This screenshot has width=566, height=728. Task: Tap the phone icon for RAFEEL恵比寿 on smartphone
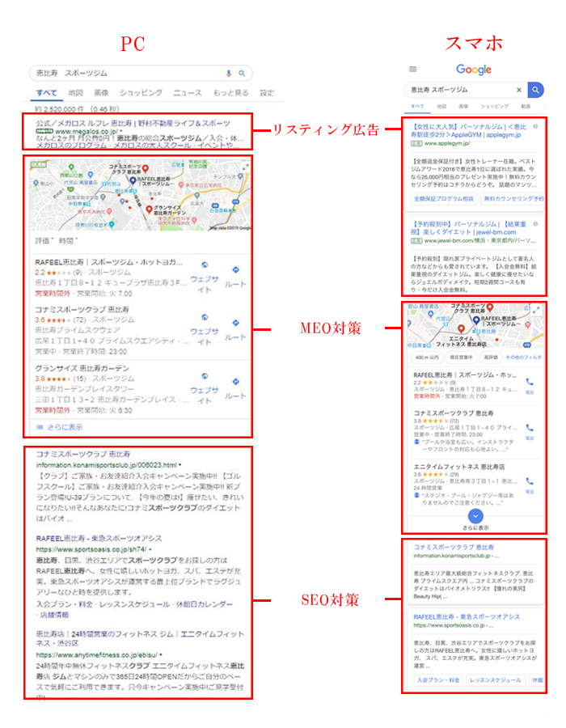(530, 382)
